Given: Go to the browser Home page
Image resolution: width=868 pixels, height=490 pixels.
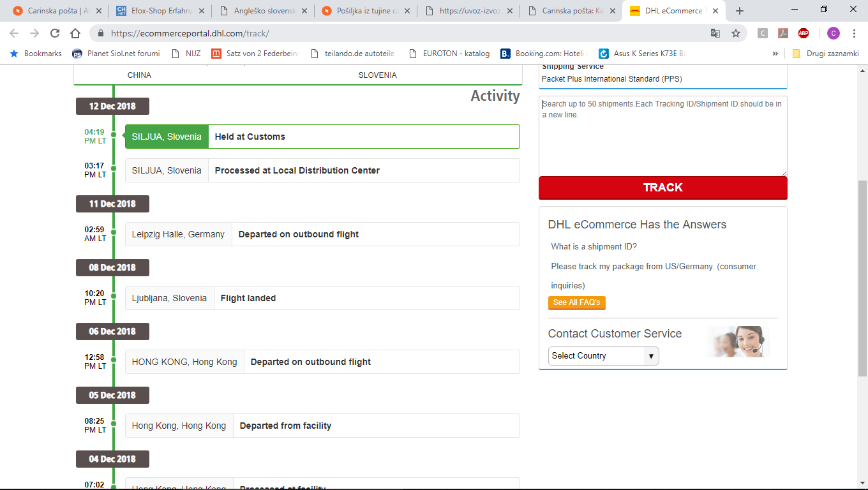Looking at the screenshot, I should click(x=75, y=33).
